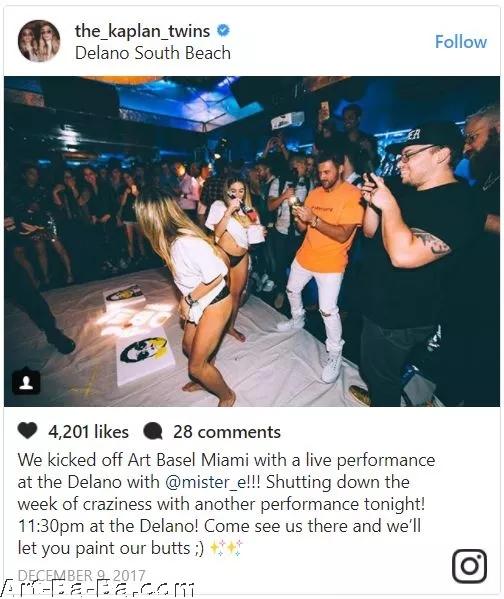This screenshot has height=599, width=504.
Task: Click the Follow button
Action: pyautogui.click(x=461, y=42)
